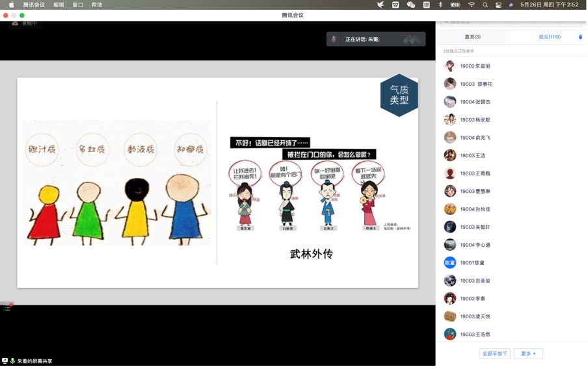Click the 录制中 recording indicator
This screenshot has width=588, height=369.
pos(25,23)
